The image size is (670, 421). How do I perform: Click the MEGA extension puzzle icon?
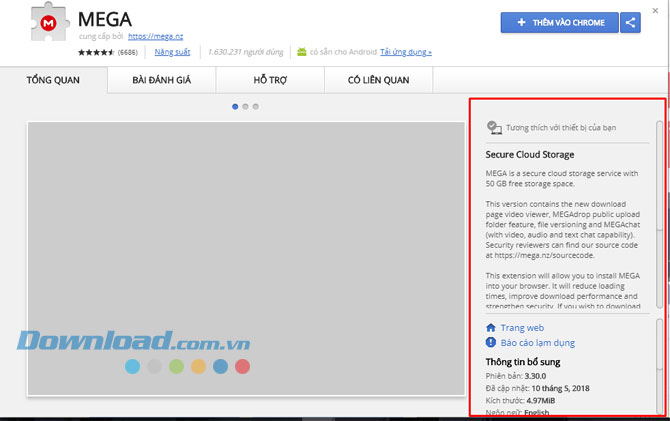50,22
